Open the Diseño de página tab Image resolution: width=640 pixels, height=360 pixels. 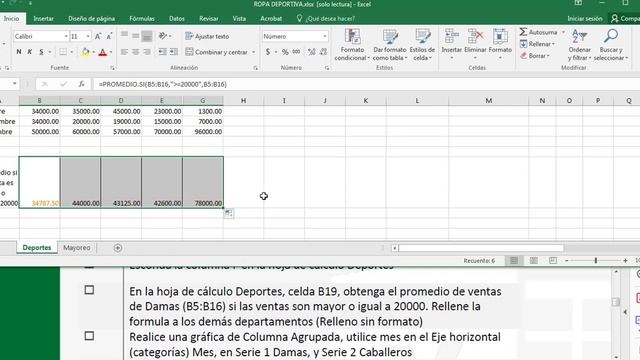pyautogui.click(x=91, y=18)
